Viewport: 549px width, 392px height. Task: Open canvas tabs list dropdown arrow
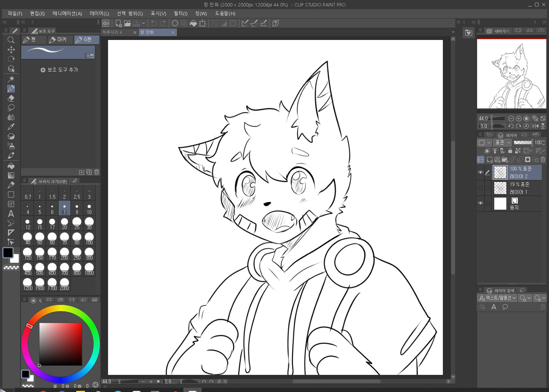point(453,32)
